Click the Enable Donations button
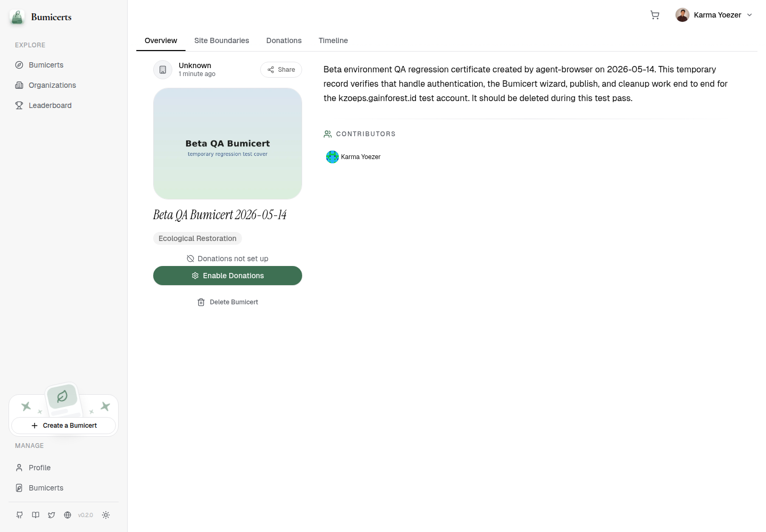The image size is (766, 532). (228, 276)
